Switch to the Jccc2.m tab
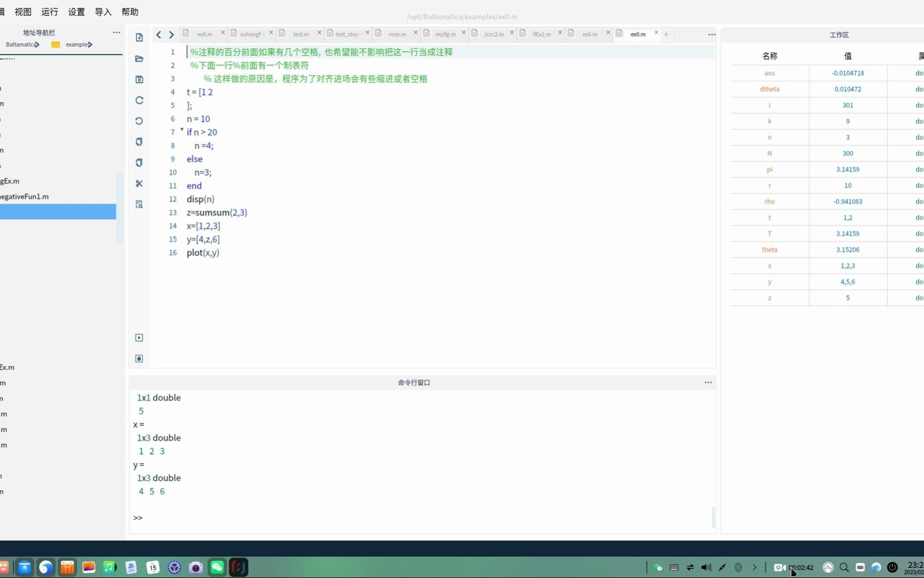 [494, 34]
